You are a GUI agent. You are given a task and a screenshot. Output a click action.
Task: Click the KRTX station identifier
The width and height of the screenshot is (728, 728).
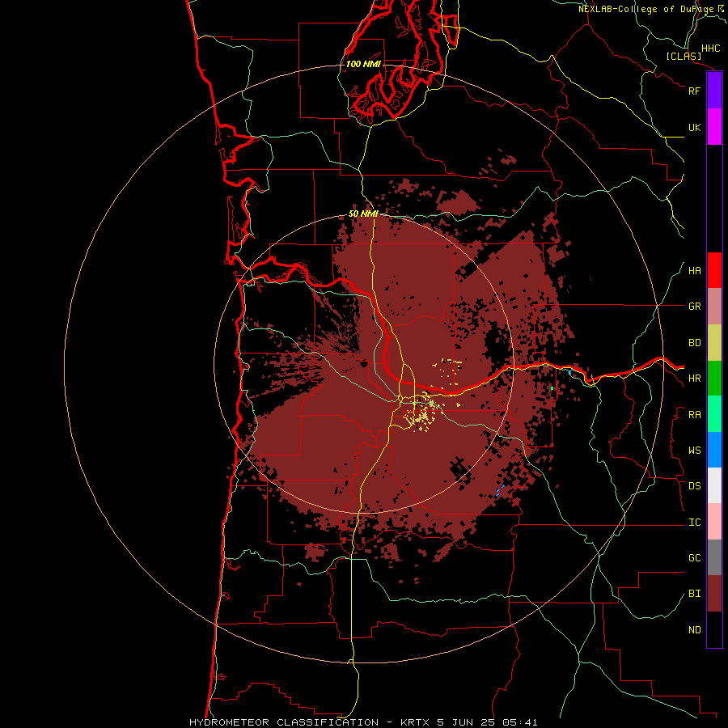(415, 722)
